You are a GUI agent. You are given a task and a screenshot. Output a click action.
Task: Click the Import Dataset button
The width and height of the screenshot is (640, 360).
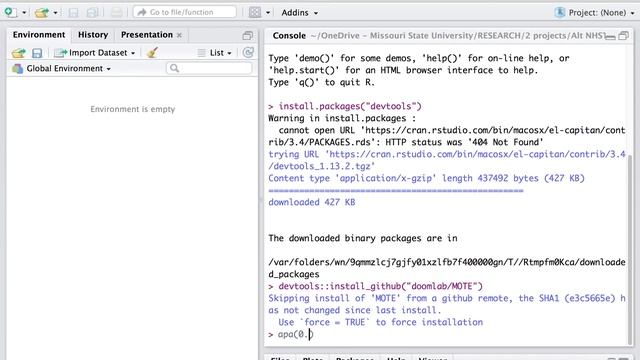pyautogui.click(x=95, y=53)
